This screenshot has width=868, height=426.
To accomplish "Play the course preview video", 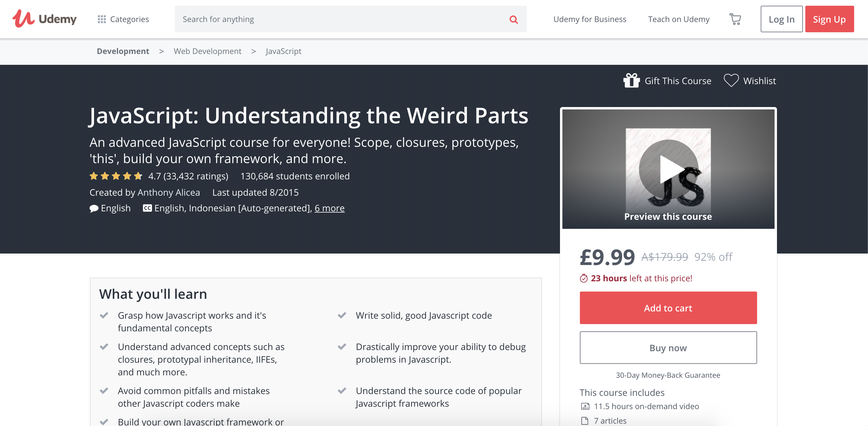I will (668, 169).
